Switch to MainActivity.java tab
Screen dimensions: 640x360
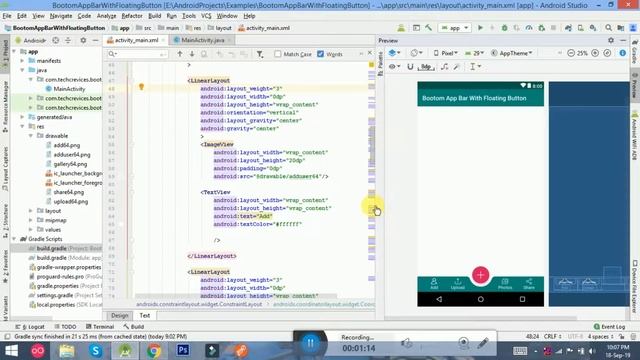pyautogui.click(x=202, y=40)
